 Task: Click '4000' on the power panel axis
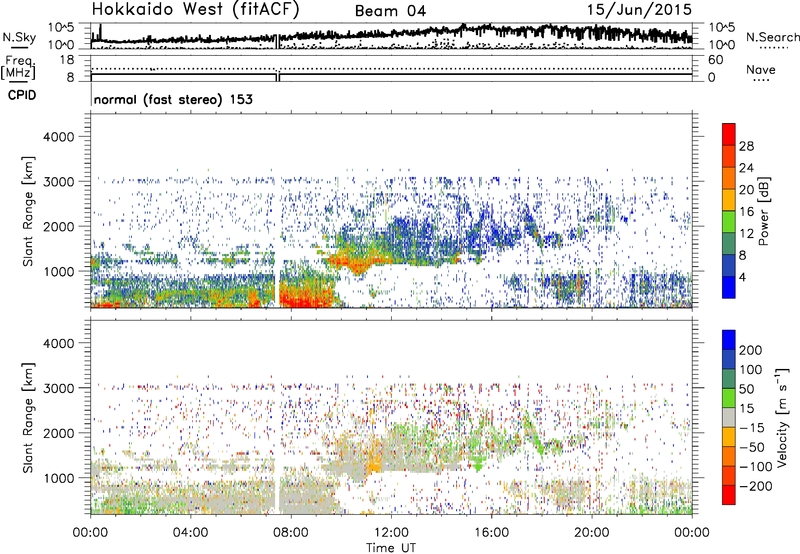pos(59,137)
